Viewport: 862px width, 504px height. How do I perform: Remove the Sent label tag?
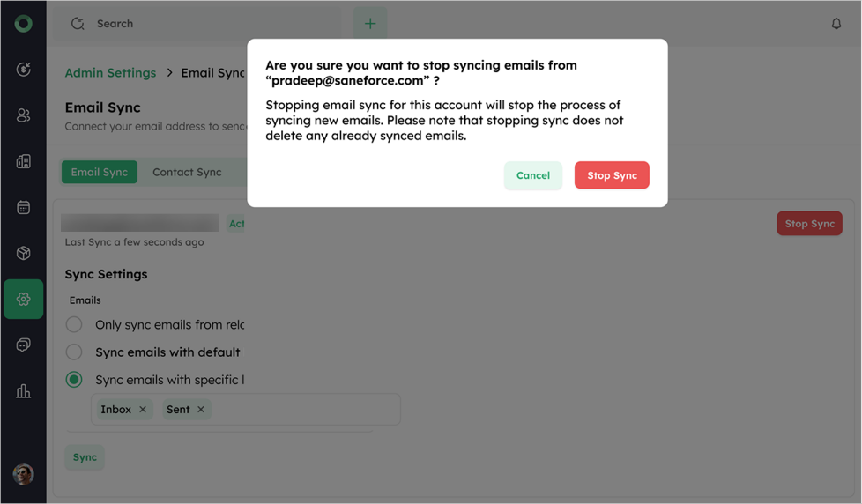pos(201,410)
